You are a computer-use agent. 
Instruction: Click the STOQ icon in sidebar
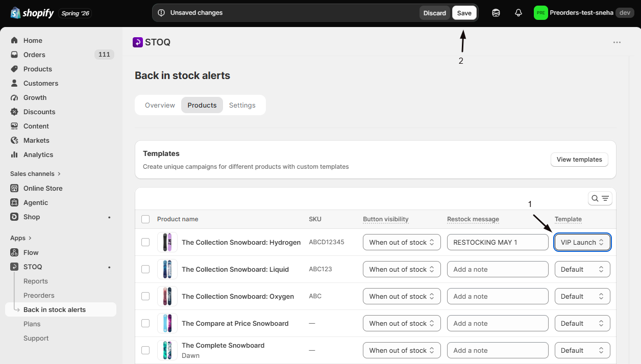tap(14, 267)
